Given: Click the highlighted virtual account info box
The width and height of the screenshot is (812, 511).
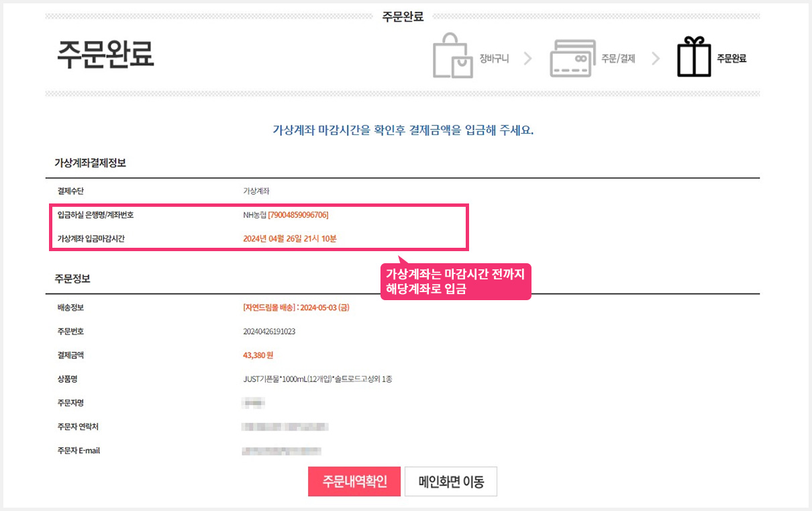Looking at the screenshot, I should pos(258,226).
